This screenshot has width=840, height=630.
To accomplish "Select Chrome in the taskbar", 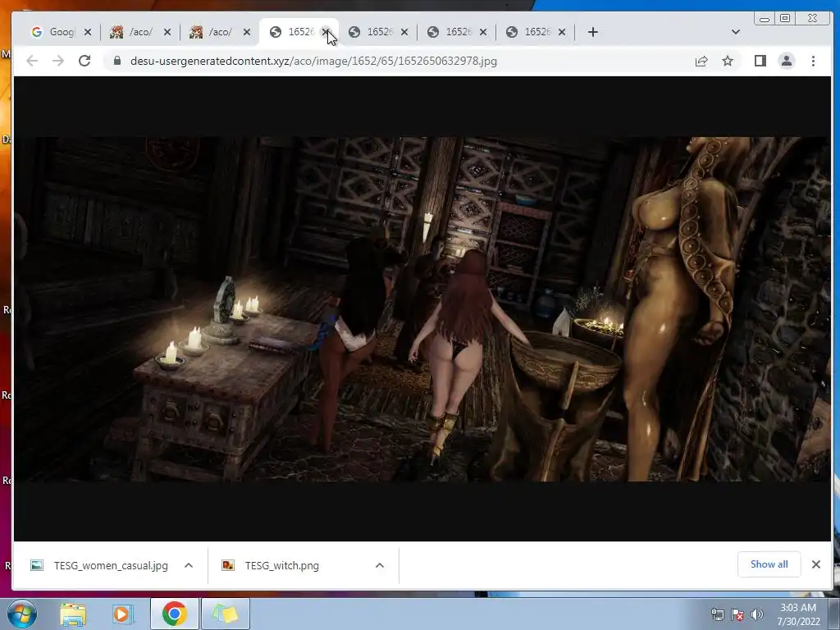I will tap(174, 614).
